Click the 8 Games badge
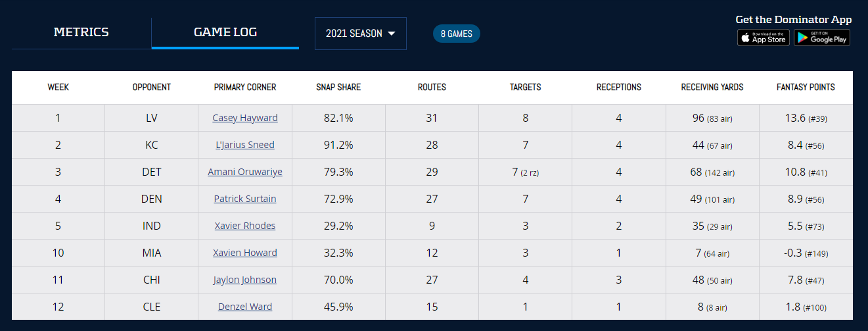Viewport: 868px width, 331px height. point(457,34)
